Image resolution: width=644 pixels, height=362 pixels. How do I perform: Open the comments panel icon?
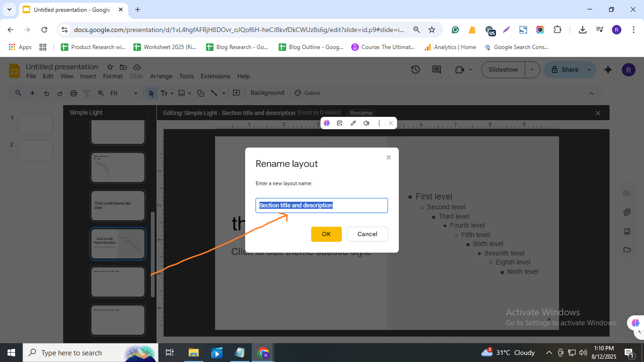pyautogui.click(x=437, y=70)
